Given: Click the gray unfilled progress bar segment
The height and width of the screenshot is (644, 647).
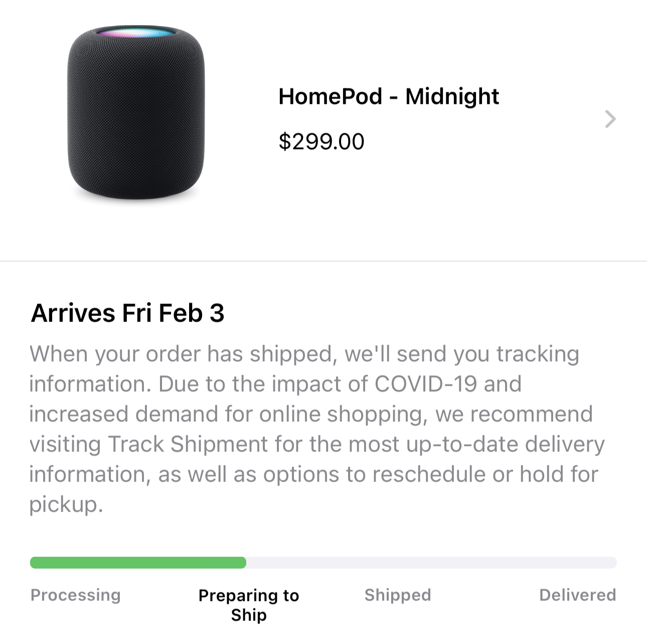Looking at the screenshot, I should (x=431, y=563).
